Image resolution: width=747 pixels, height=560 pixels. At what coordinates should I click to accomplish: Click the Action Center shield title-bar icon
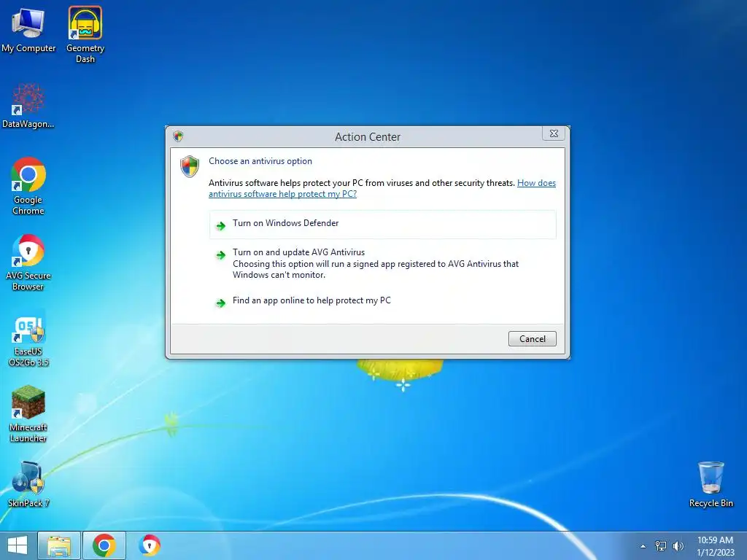tap(178, 136)
